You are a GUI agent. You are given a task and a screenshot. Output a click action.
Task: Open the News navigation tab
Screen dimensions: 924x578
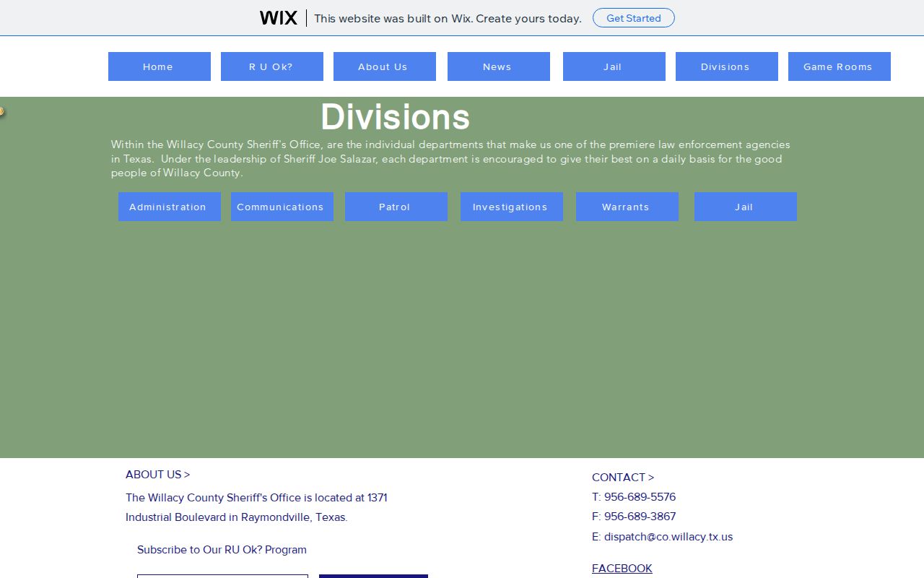(499, 66)
